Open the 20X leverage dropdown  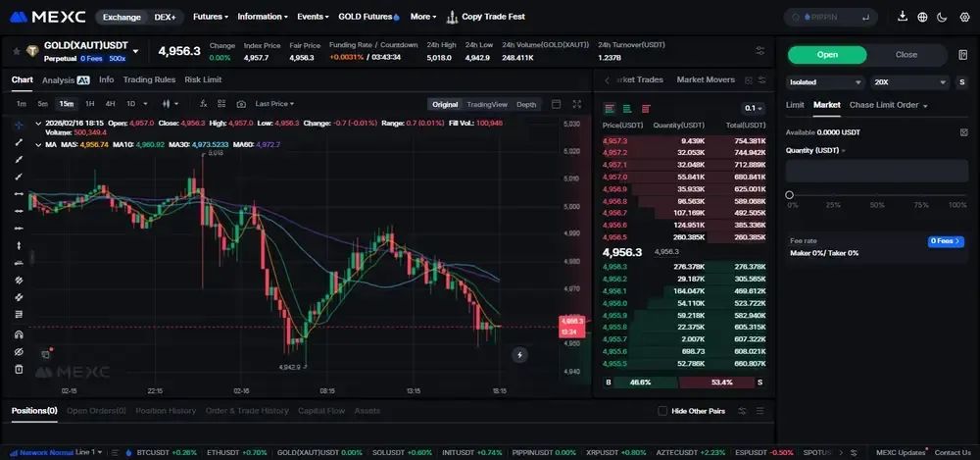910,82
